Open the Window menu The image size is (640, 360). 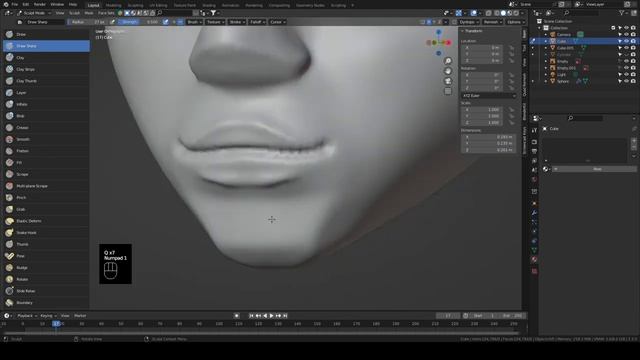57,4
